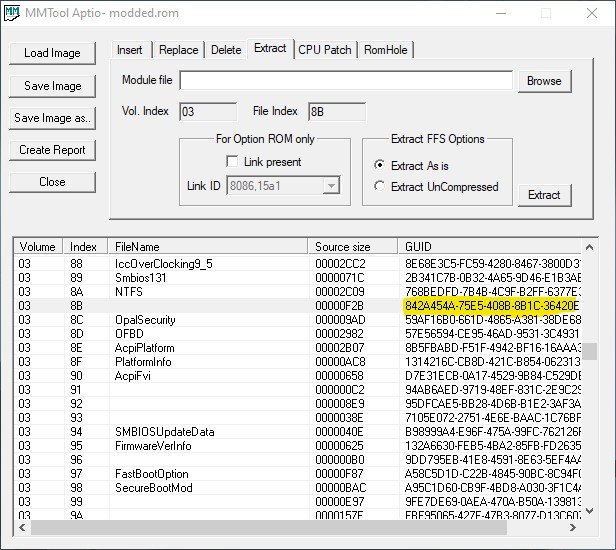Click the Create Report button
The image size is (616, 550).
52,150
